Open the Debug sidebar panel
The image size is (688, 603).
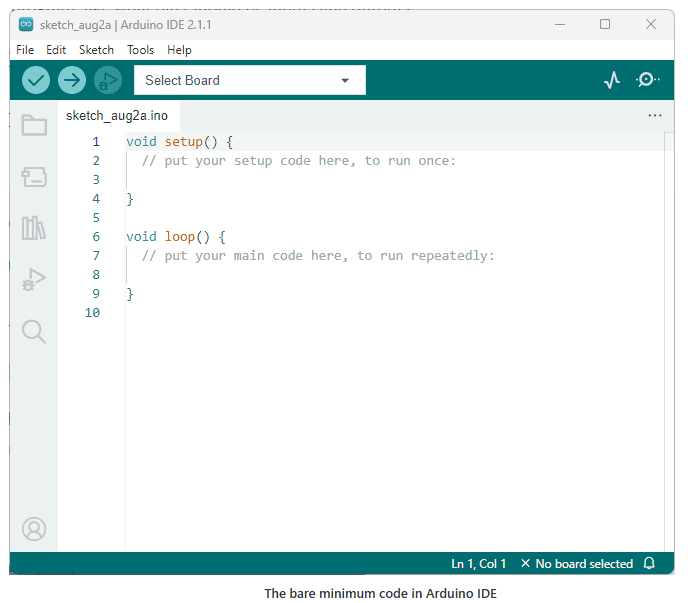(34, 280)
